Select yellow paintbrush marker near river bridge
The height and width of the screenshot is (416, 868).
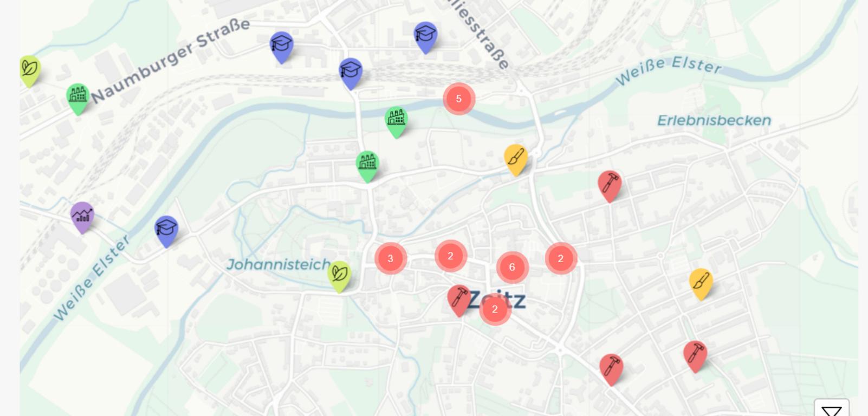click(516, 160)
